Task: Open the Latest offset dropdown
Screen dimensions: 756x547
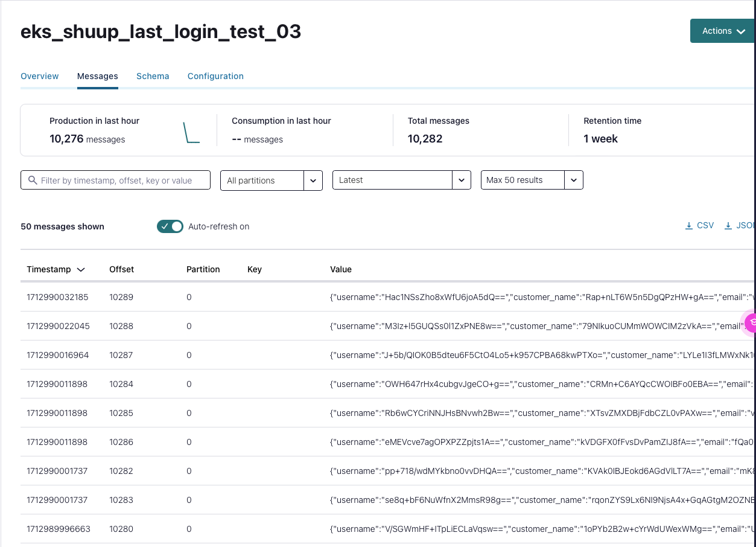Action: [x=402, y=180]
